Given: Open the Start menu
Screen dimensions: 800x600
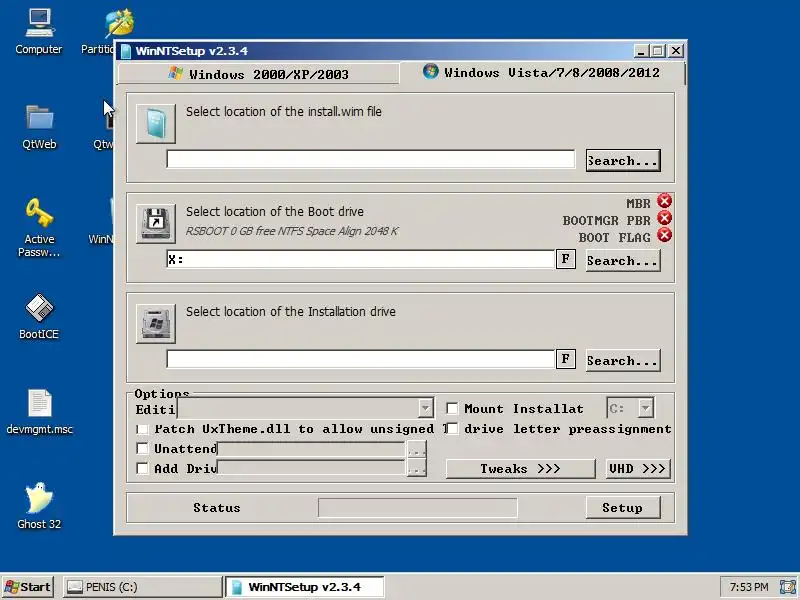Looking at the screenshot, I should click(29, 587).
